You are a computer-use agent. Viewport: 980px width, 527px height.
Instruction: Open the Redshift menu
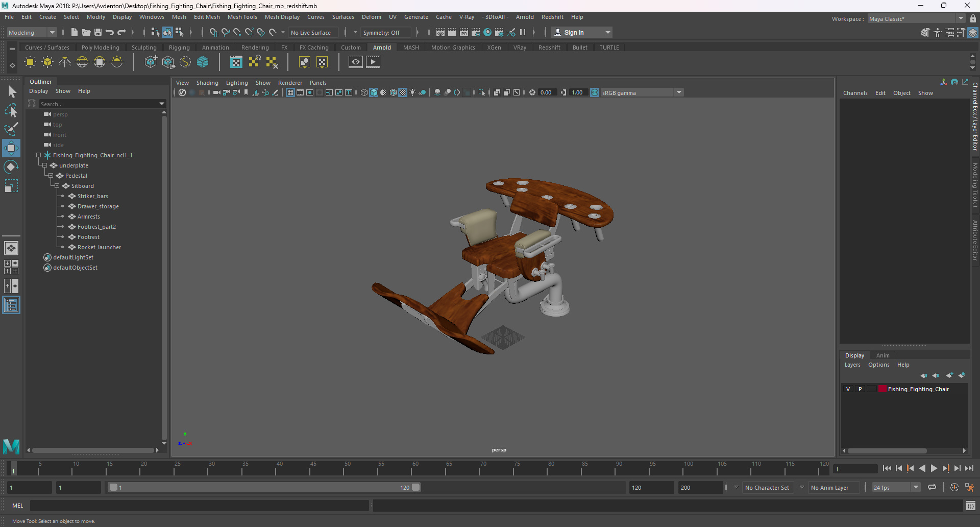pyautogui.click(x=552, y=17)
